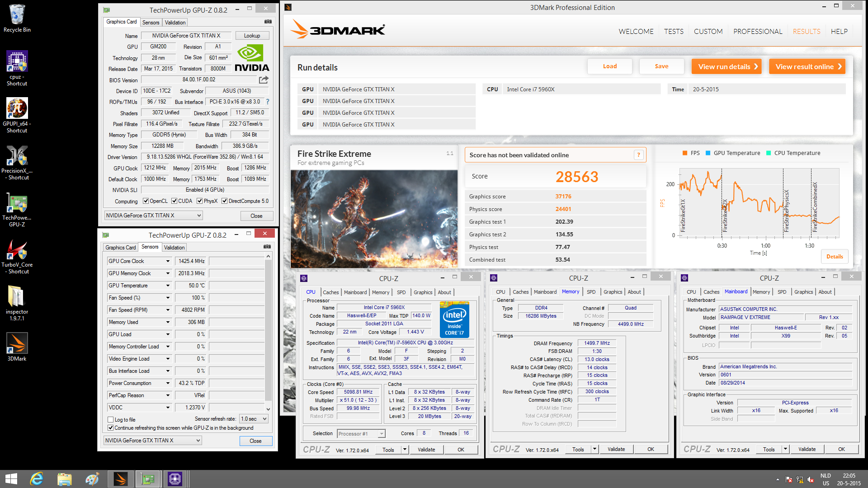868x488 pixels.
Task: Switch to Sensors tab in top GPU-Z window
Action: (x=151, y=22)
